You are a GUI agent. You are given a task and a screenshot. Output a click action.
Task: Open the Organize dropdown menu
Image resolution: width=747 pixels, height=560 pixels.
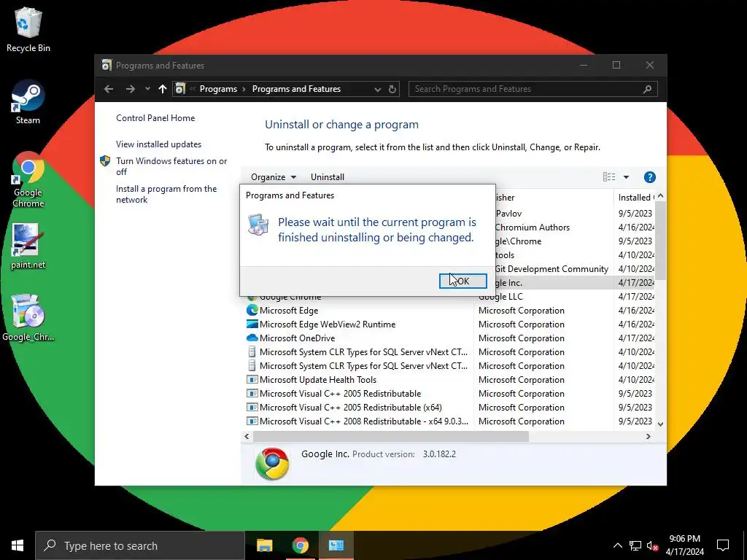274,177
